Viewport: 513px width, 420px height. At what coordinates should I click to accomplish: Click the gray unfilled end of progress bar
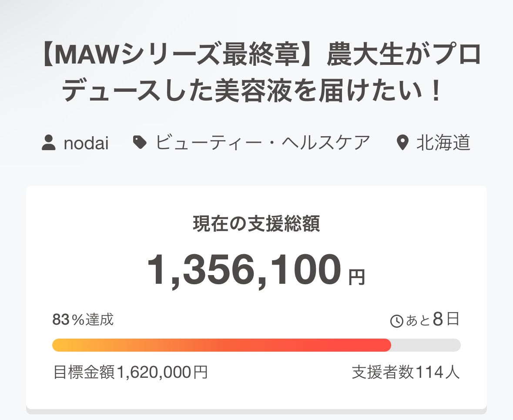click(x=426, y=345)
